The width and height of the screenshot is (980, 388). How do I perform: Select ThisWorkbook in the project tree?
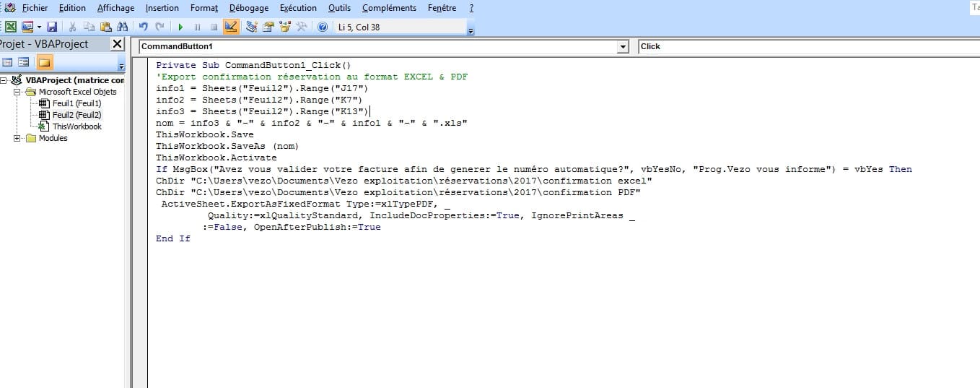[76, 126]
